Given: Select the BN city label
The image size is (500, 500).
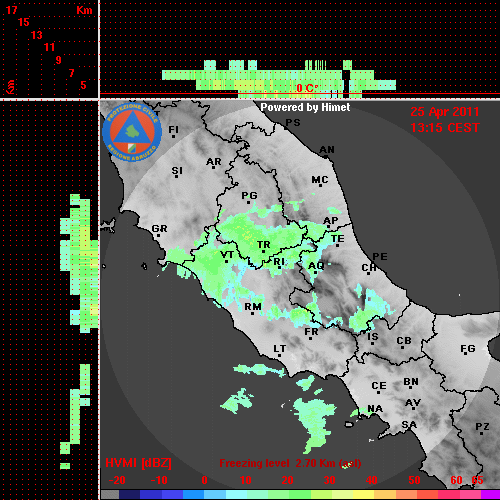Looking at the screenshot, I should 411,381.
